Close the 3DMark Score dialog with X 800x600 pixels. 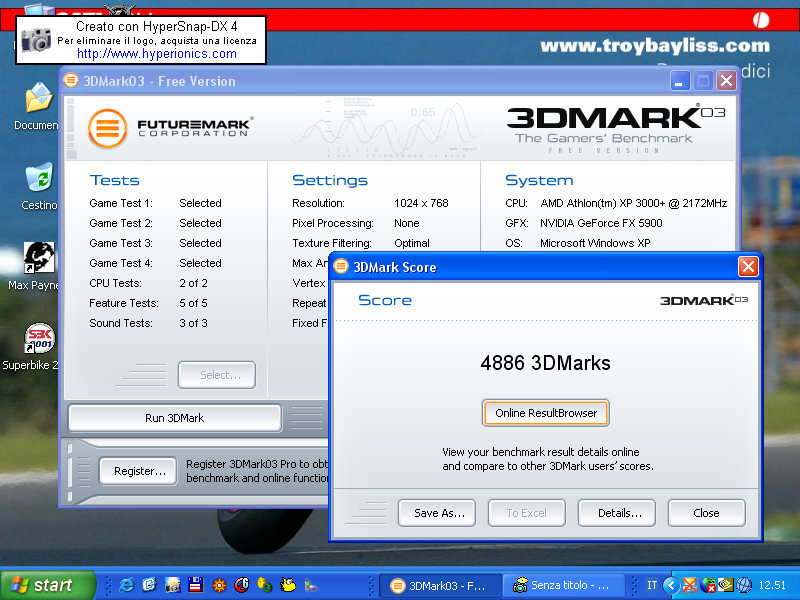(748, 266)
